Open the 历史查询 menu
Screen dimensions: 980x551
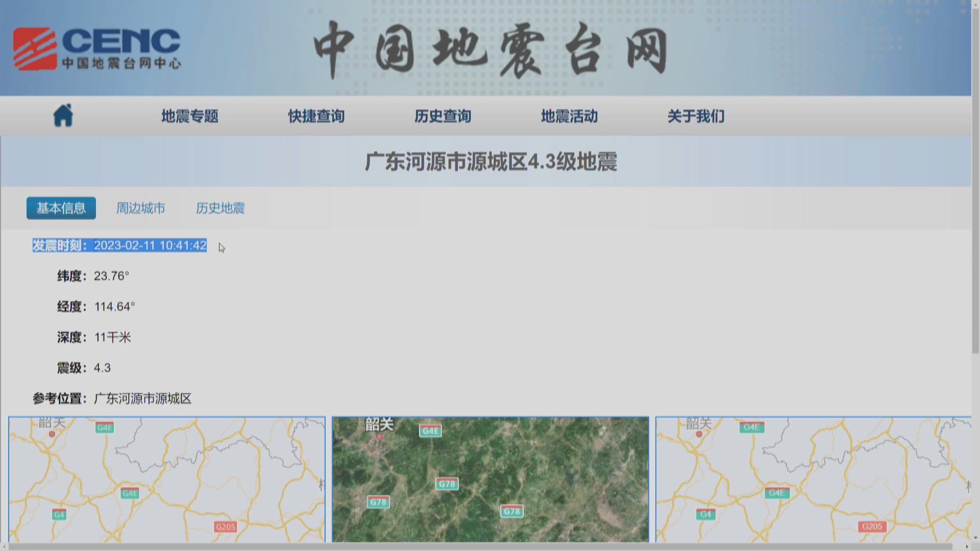pyautogui.click(x=443, y=116)
